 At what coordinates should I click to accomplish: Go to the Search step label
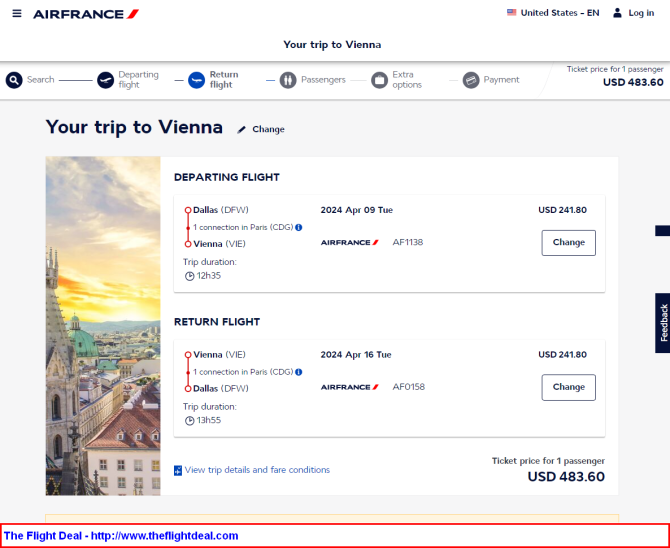(41, 80)
